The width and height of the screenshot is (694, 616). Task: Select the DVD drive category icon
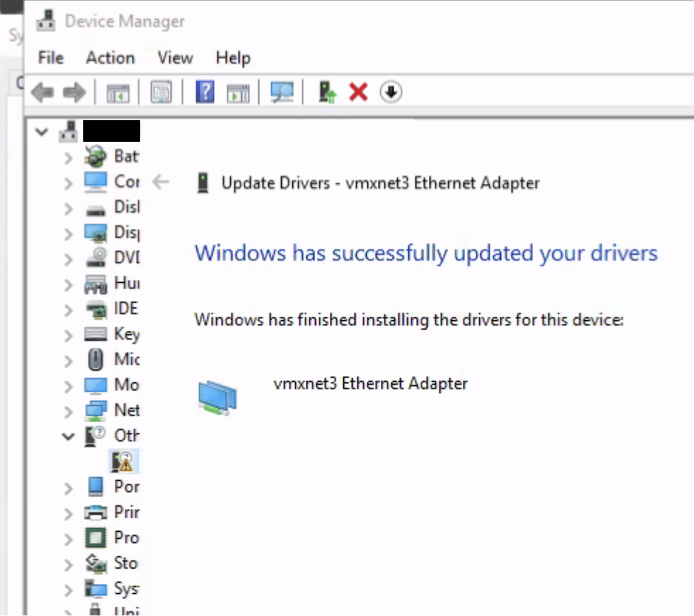(96, 258)
